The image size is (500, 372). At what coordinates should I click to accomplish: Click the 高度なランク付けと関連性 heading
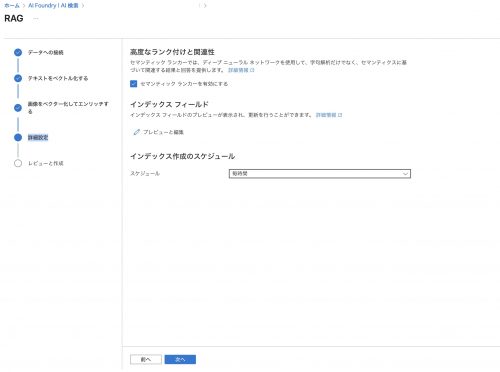click(172, 52)
